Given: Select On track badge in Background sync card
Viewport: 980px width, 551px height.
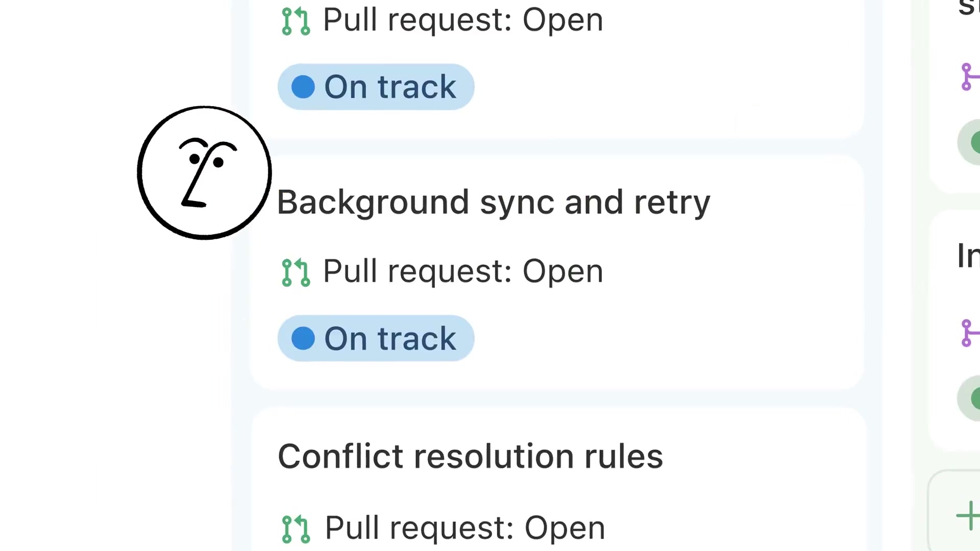Looking at the screenshot, I should click(x=376, y=339).
